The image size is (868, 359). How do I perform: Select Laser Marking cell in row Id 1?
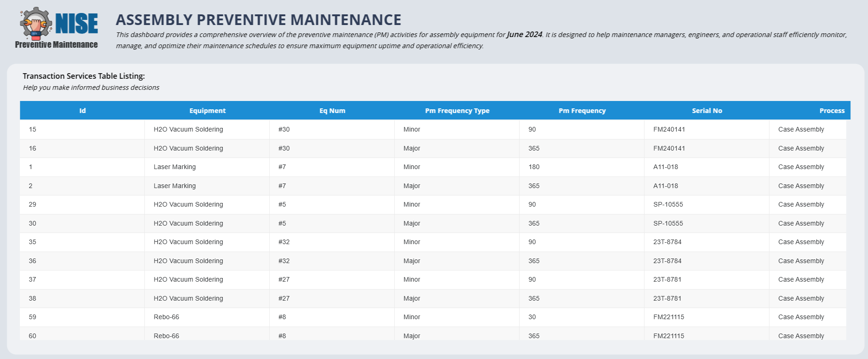[x=174, y=167]
